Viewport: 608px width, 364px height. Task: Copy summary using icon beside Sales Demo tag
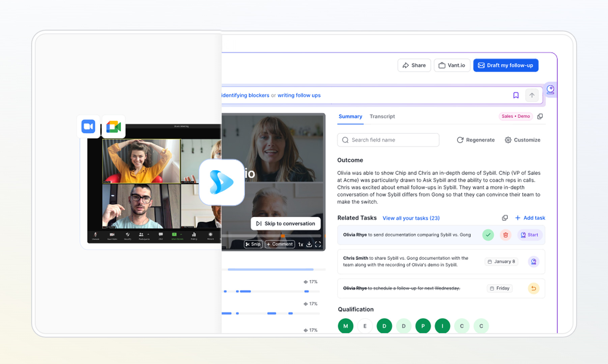pos(540,116)
